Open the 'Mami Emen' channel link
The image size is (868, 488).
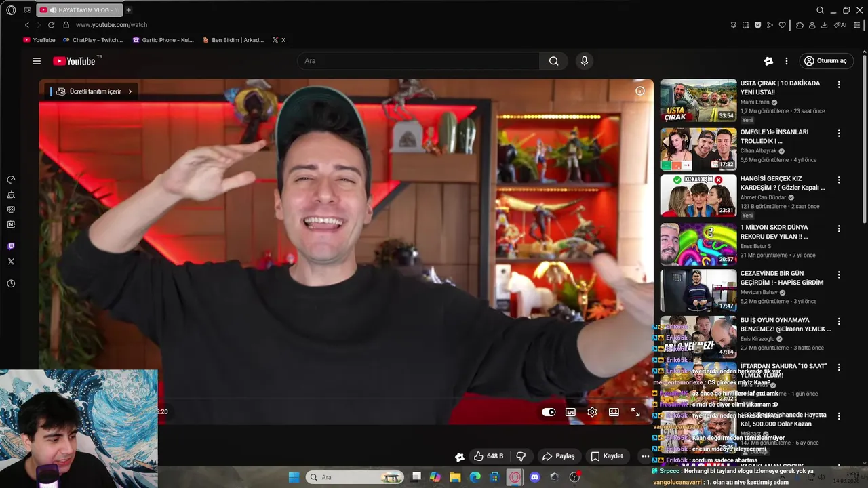click(755, 102)
